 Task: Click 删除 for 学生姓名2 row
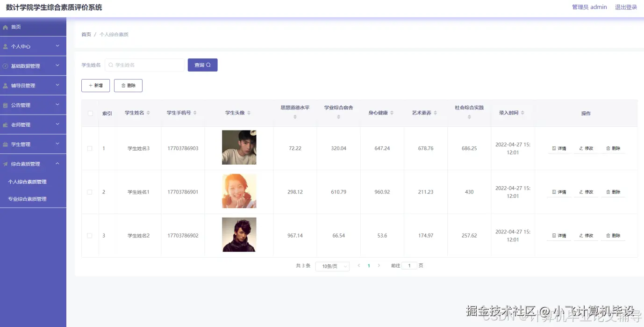(613, 236)
